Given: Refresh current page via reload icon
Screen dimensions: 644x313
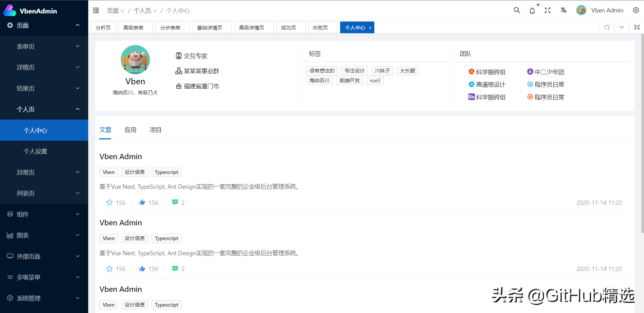Looking at the screenshot, I should (607, 27).
